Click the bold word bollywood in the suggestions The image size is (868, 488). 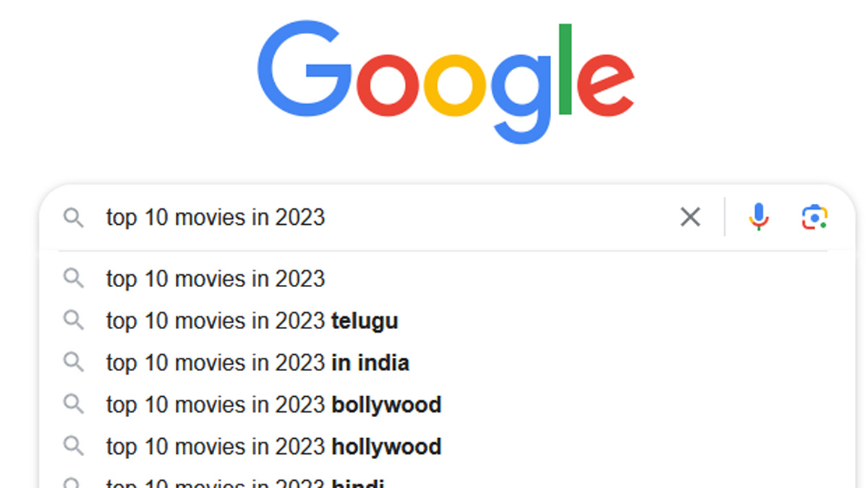386,404
